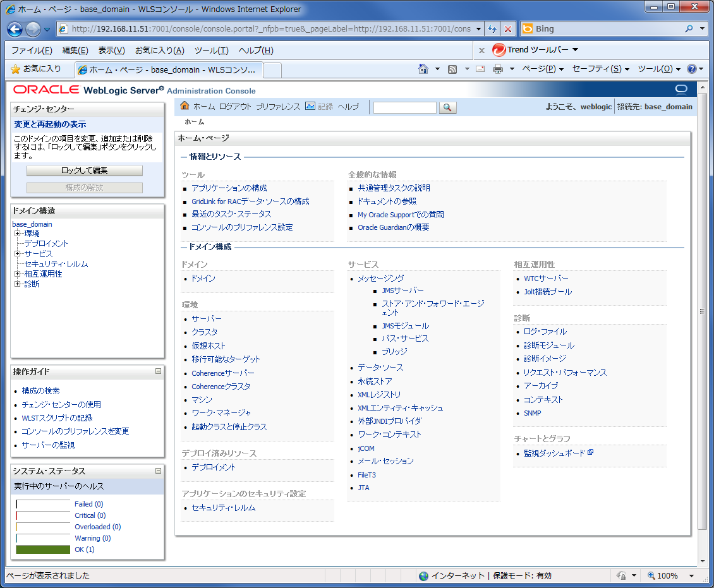Select the WLSコンソール browser tab
Viewport: 714px width, 588px height.
pyautogui.click(x=169, y=69)
